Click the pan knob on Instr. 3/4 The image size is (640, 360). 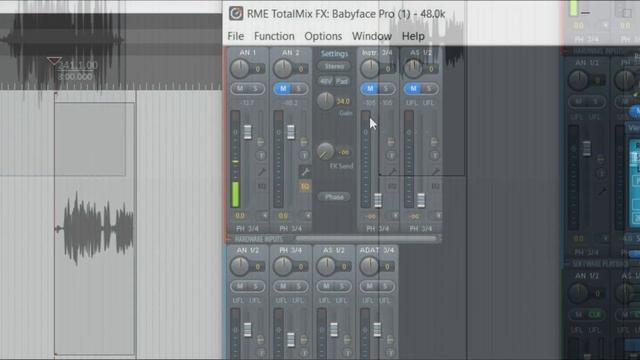[370, 69]
